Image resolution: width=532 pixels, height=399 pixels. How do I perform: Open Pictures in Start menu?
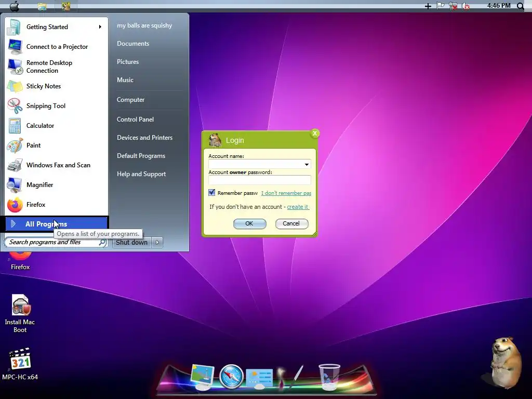point(128,62)
